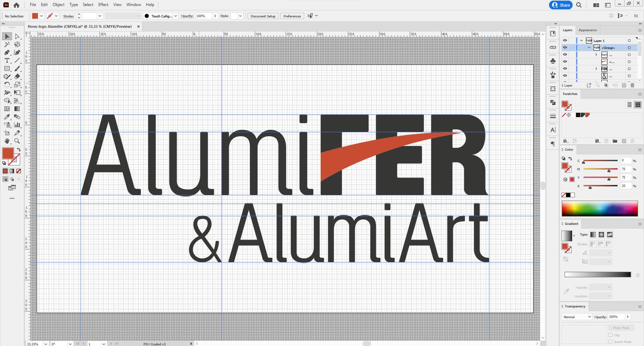
Task: Switch Swatches to list view
Action: 630,105
